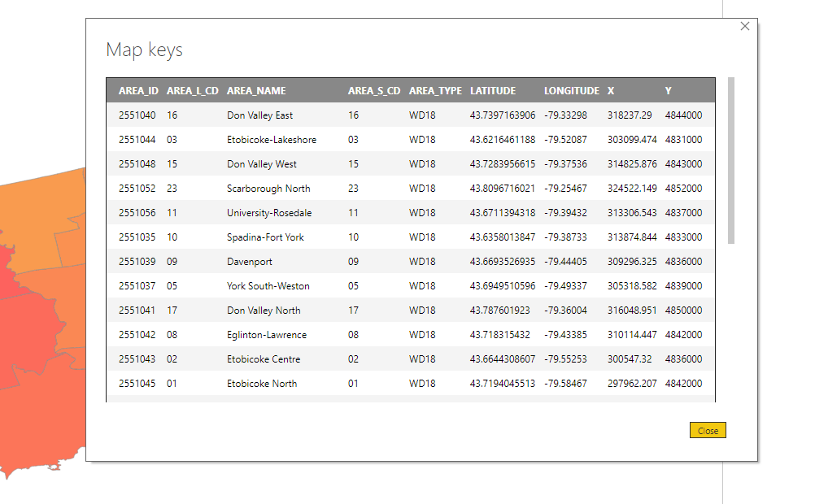Select the Etobicoke-Lakeshore name cell

tap(272, 140)
